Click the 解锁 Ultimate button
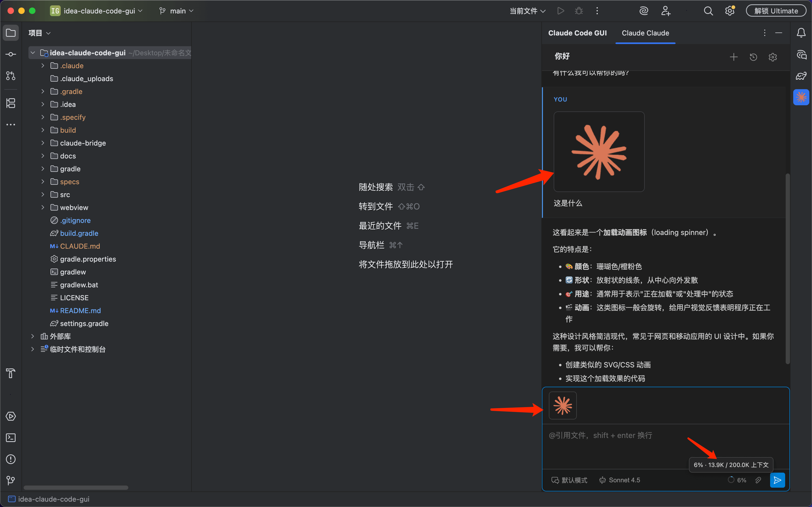This screenshot has width=812, height=507. 776,10
